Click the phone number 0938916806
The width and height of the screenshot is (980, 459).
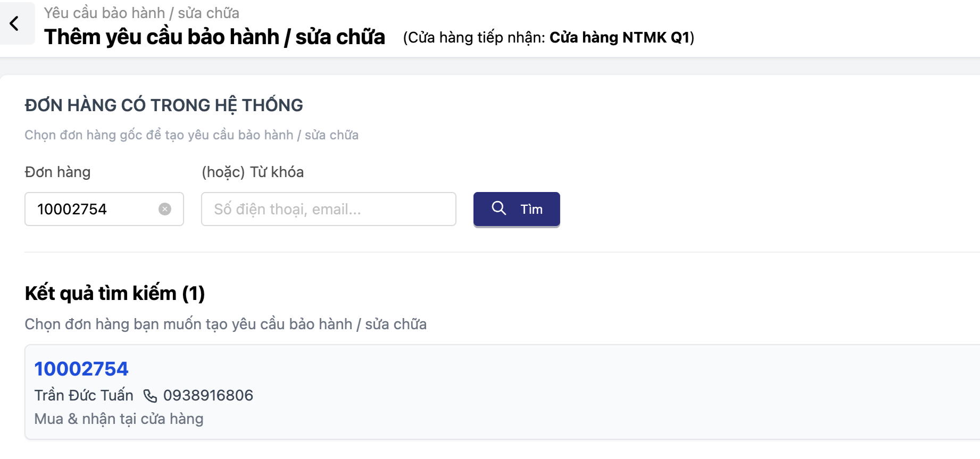coord(208,396)
